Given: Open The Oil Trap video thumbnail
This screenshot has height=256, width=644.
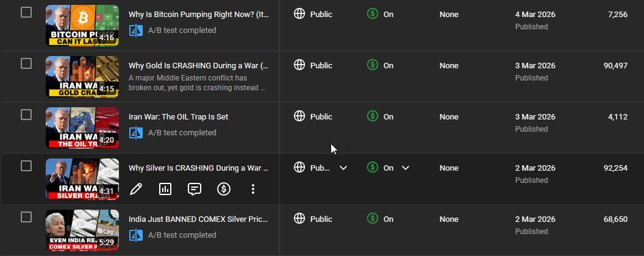Looking at the screenshot, I should (x=82, y=127).
